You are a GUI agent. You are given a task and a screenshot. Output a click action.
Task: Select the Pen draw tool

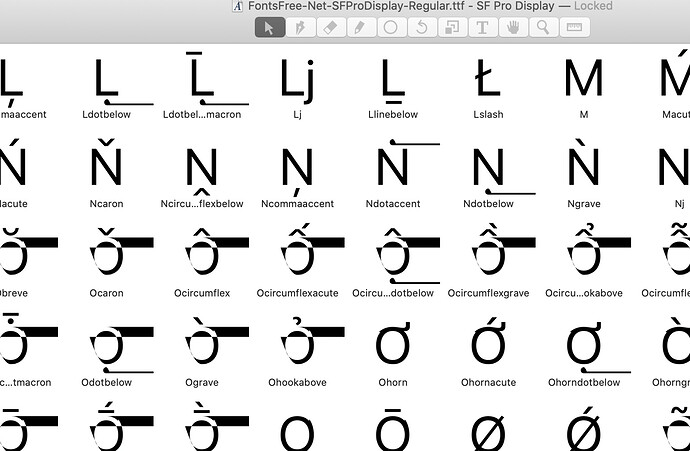click(x=301, y=28)
